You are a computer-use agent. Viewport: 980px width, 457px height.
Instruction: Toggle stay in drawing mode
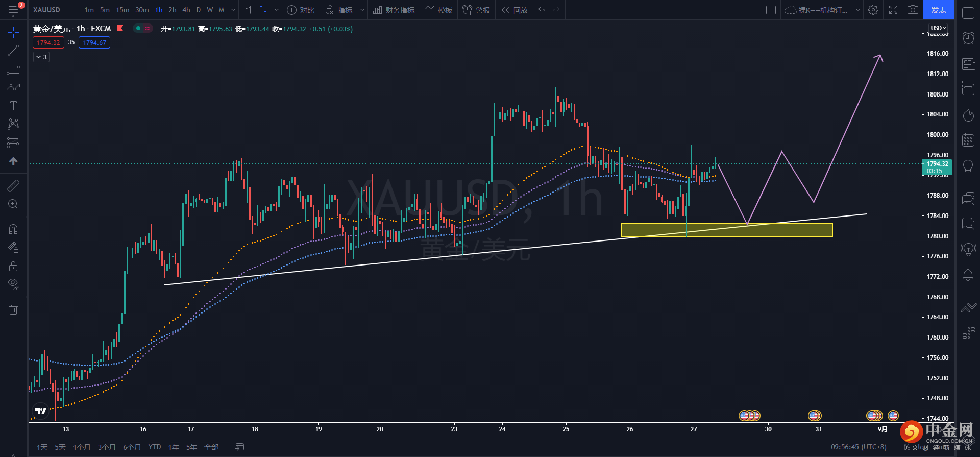click(13, 248)
